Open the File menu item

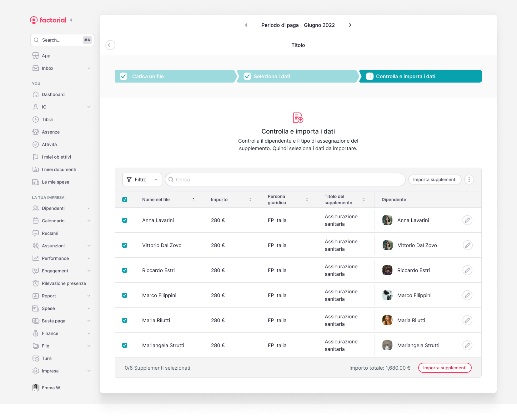tap(62, 346)
